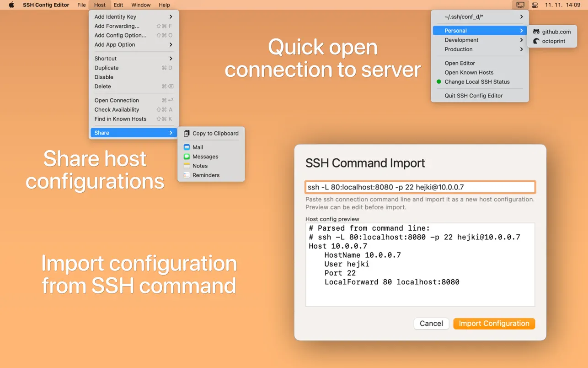Disable the selected host
The width and height of the screenshot is (588, 368).
[x=104, y=77]
